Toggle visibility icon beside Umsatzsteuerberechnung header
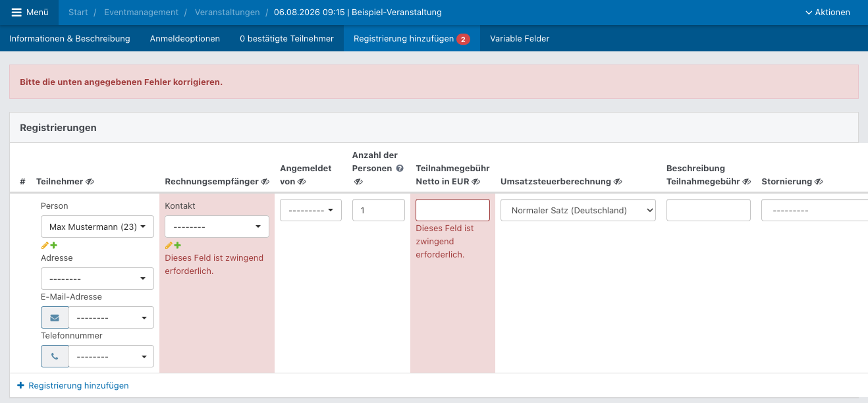 (616, 181)
